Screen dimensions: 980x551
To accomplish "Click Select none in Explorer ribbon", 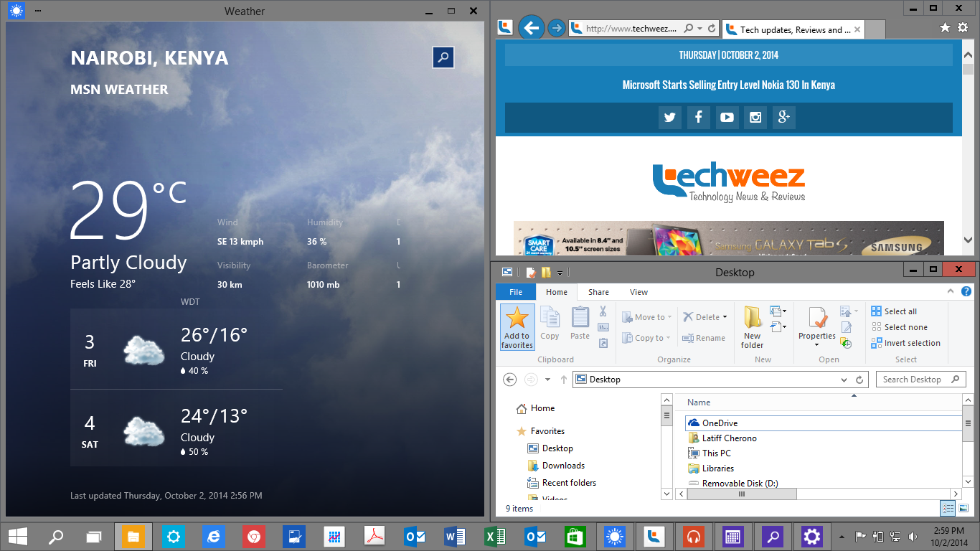I will pos(899,327).
